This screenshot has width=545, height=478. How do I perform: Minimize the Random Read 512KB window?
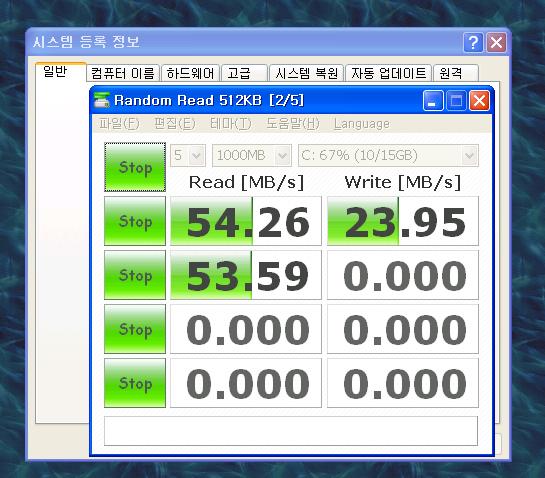click(x=433, y=101)
